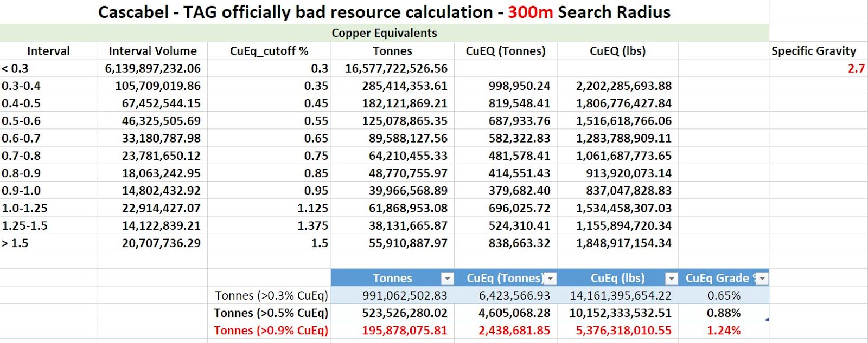Select CuEQ tonnes value 696,025.72
Screen dimensions: 868x343
point(506,208)
